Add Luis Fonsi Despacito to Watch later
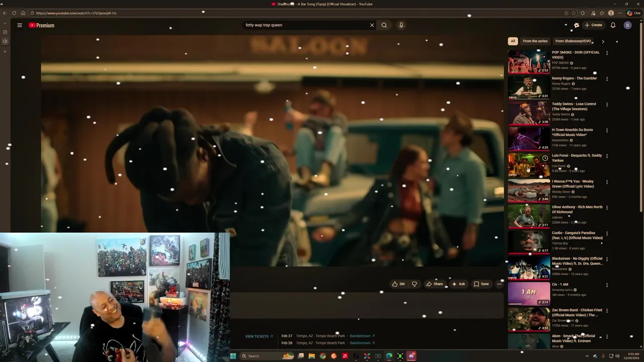The width and height of the screenshot is (644, 362). 545,158
